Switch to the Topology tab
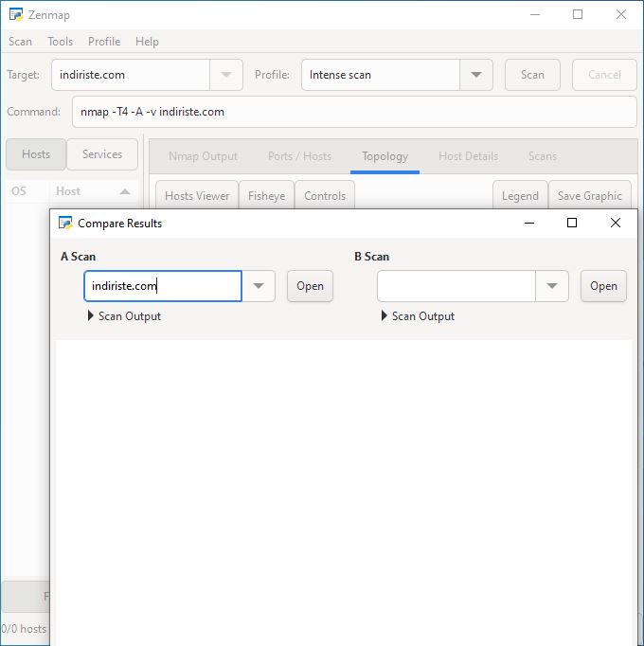Screen dimensions: 644x646 [x=385, y=156]
